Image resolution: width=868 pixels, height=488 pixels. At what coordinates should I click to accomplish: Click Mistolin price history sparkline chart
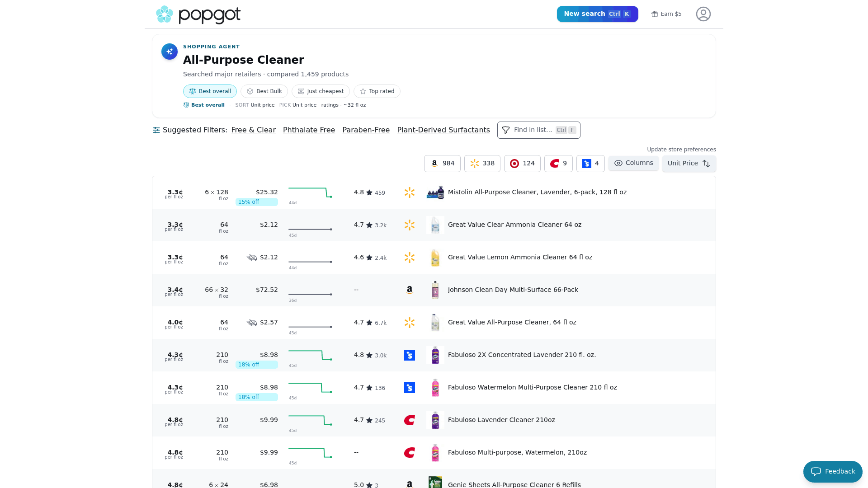click(310, 193)
